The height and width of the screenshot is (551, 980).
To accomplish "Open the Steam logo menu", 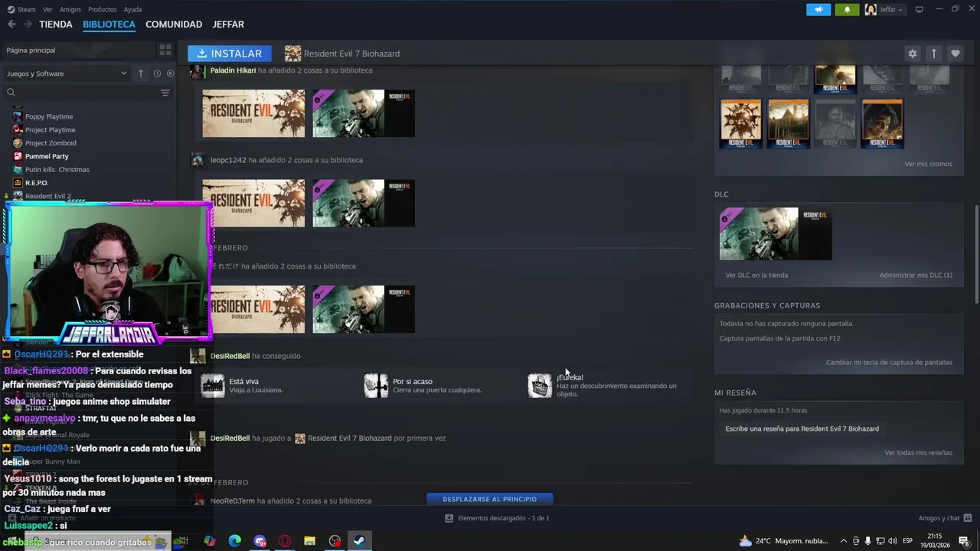I will [21, 9].
